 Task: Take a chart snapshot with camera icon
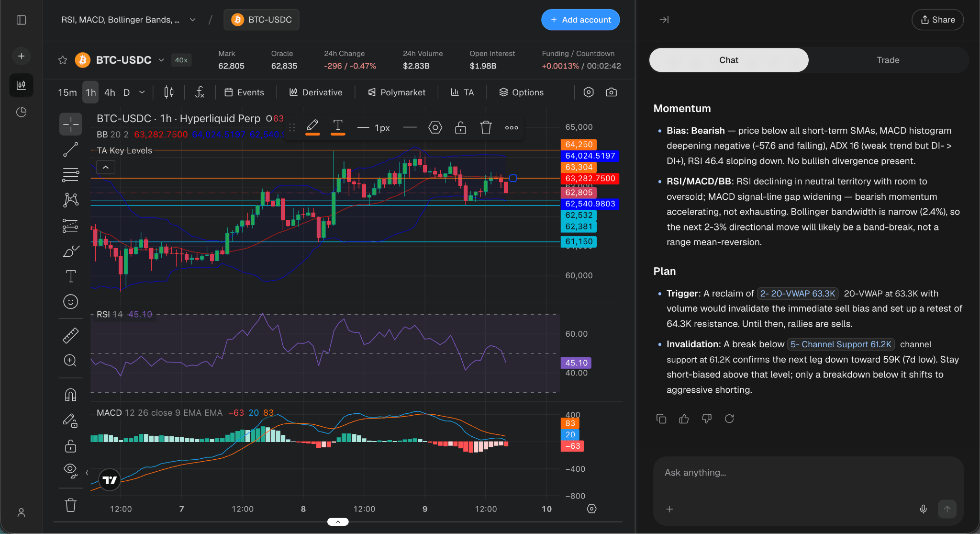611,92
